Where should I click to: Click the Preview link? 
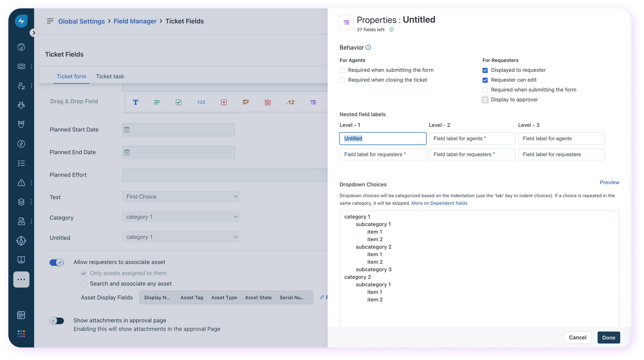(x=609, y=182)
